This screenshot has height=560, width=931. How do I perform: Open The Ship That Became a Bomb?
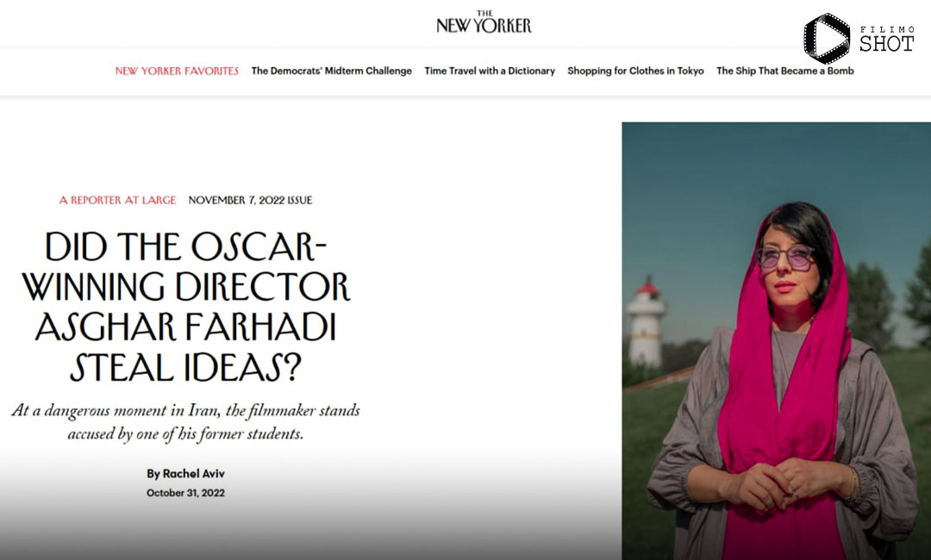click(x=785, y=71)
